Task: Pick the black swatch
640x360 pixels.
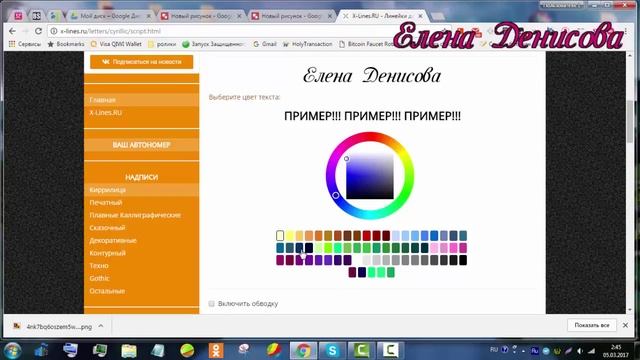Action: tap(463, 260)
